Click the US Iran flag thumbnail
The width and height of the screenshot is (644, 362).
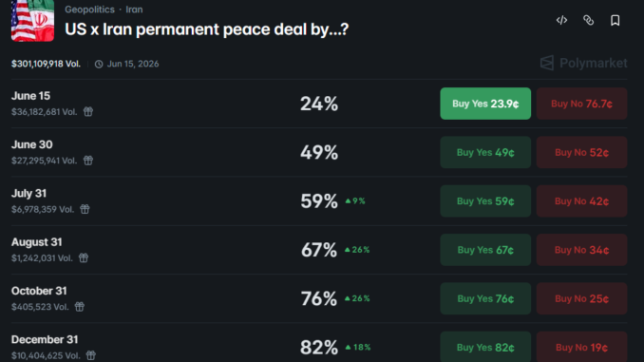(32, 21)
